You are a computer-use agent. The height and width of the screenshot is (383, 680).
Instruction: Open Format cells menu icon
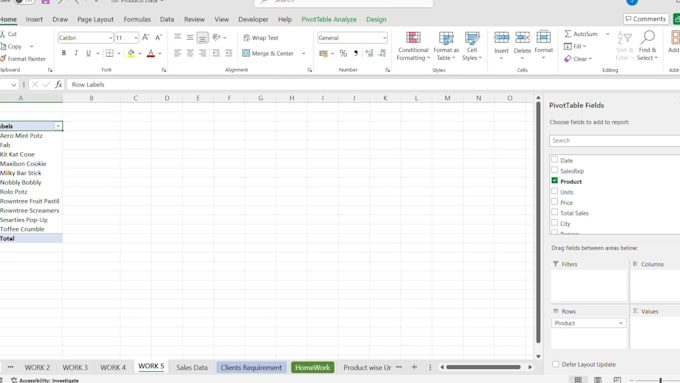[543, 38]
